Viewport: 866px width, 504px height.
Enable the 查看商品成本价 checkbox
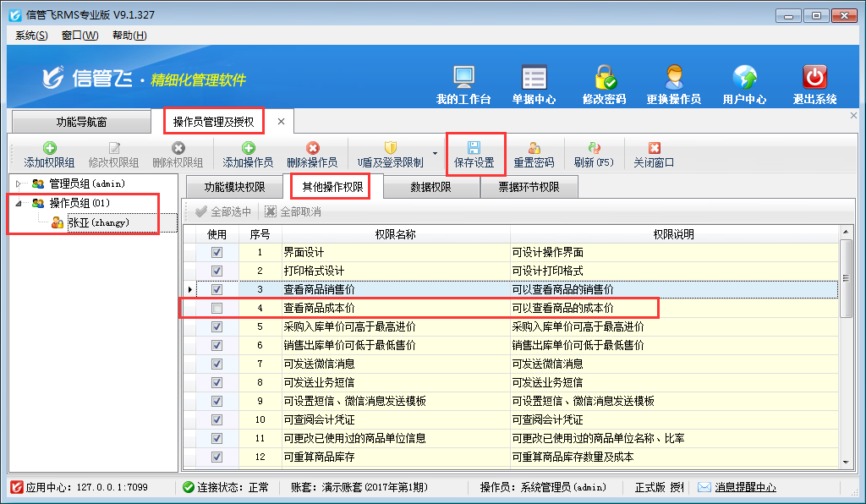[x=217, y=308]
